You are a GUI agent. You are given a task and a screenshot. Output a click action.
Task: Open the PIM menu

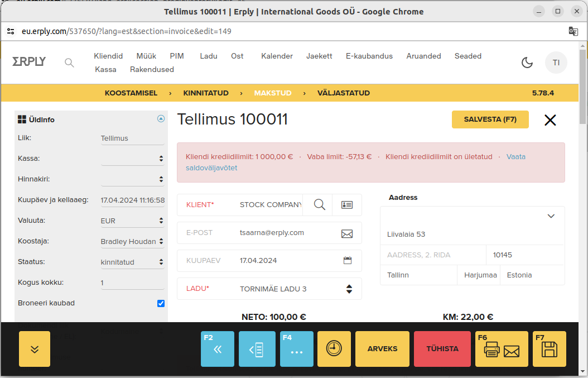[x=177, y=56]
